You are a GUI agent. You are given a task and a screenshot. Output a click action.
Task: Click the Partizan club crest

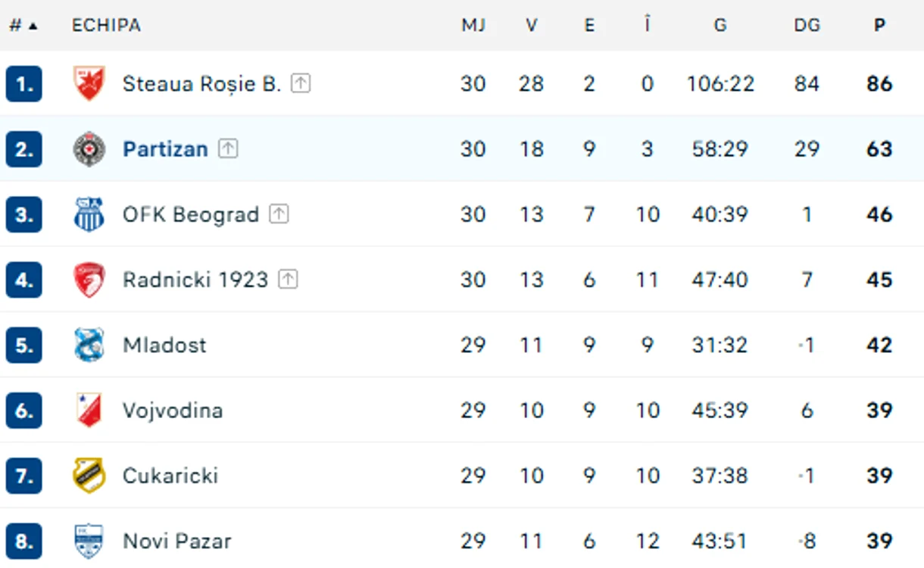pos(89,148)
